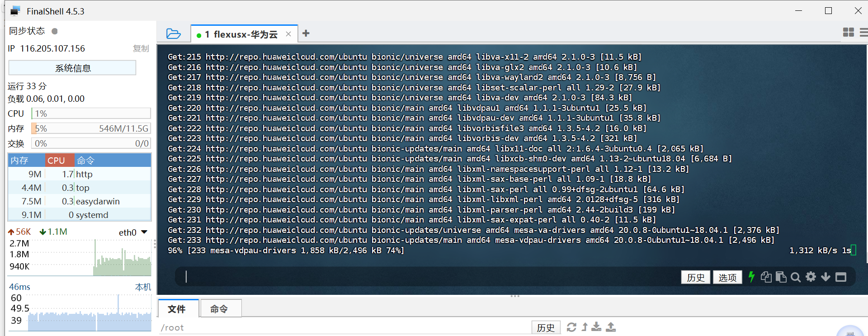Click the 系统信息 button
Viewport: 868px width, 336px height.
[72, 68]
